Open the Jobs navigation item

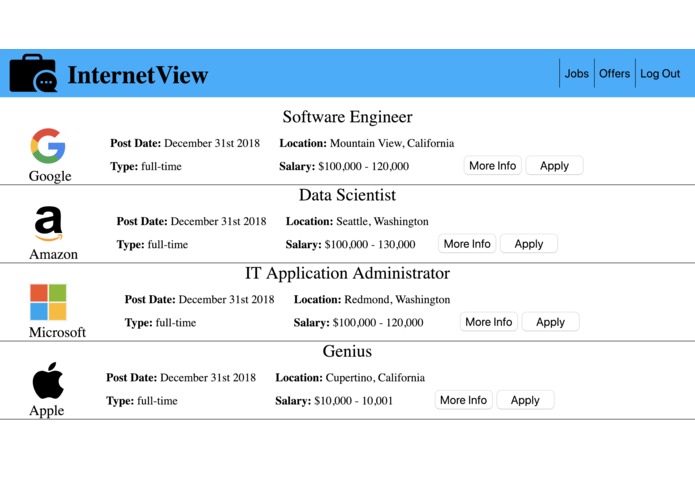tap(577, 74)
